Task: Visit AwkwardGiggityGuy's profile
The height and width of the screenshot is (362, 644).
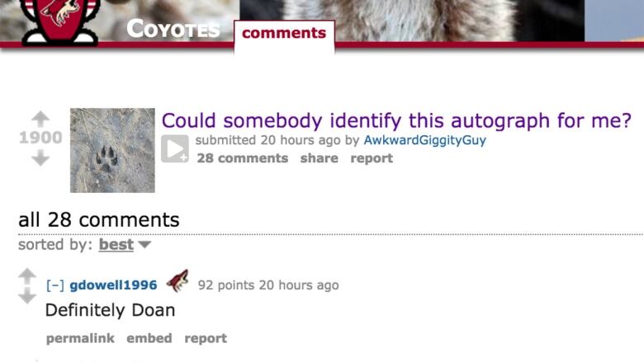Action: [424, 140]
